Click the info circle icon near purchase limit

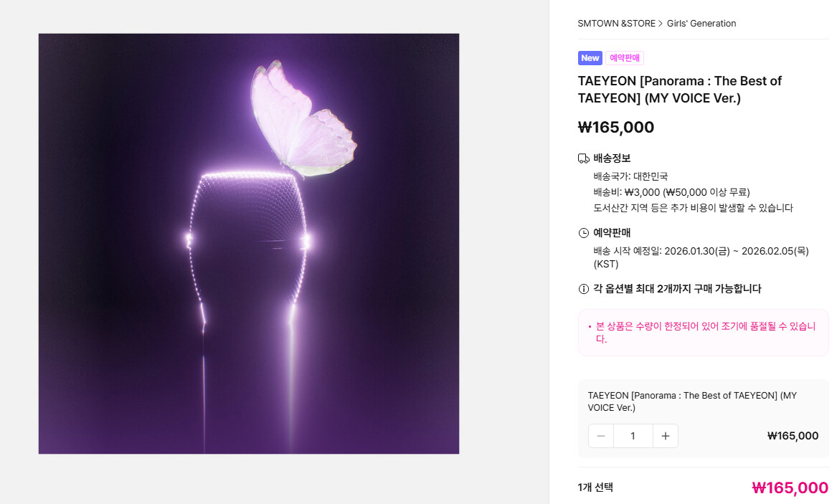pyautogui.click(x=583, y=289)
